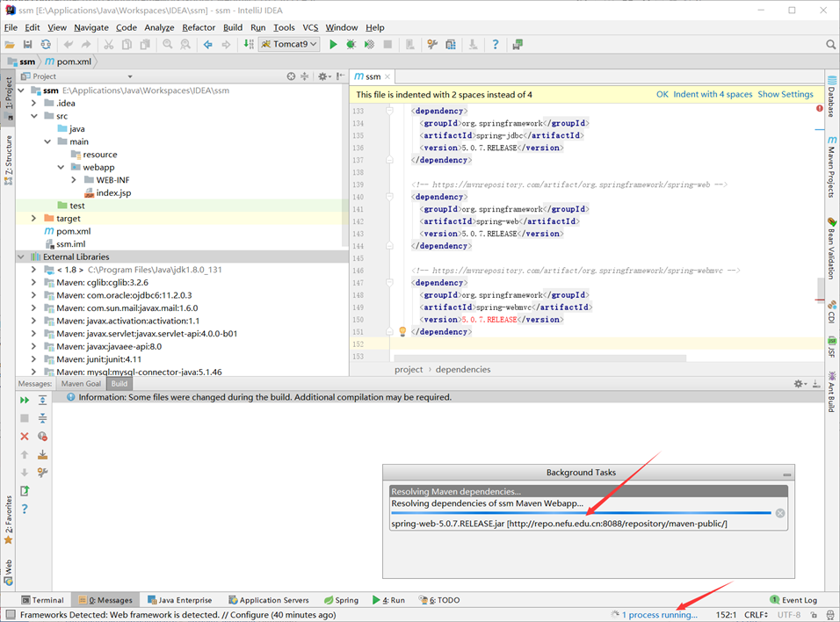
Task: Toggle fold marker at line 144 closing tag
Action: pos(389,246)
